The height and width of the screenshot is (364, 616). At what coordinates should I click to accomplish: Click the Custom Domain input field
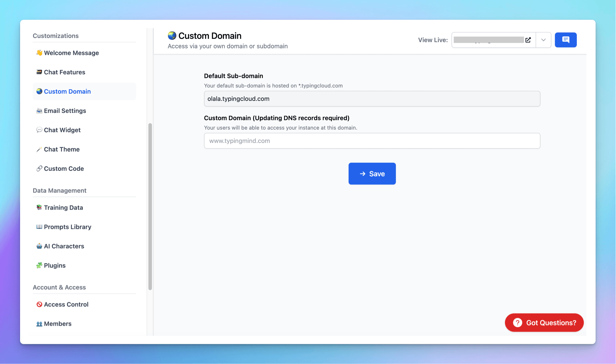(x=372, y=141)
